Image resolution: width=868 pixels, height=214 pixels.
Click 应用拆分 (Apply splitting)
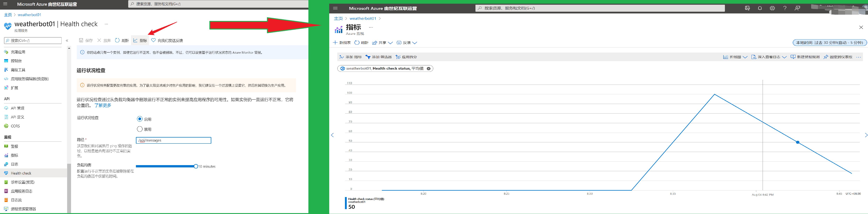tap(406, 57)
